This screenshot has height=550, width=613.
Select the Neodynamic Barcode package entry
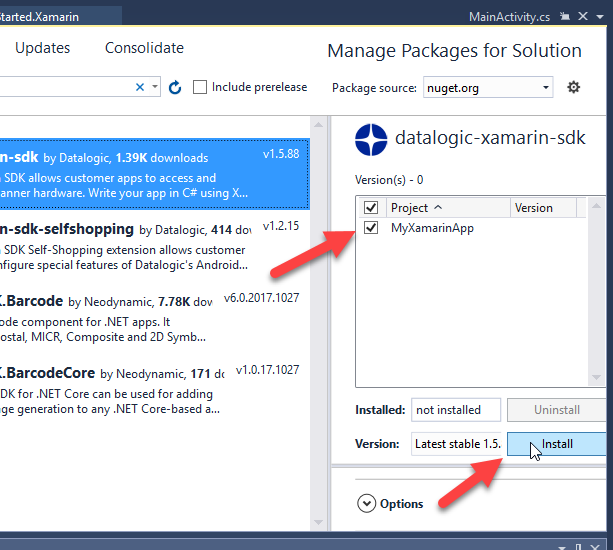pos(155,318)
